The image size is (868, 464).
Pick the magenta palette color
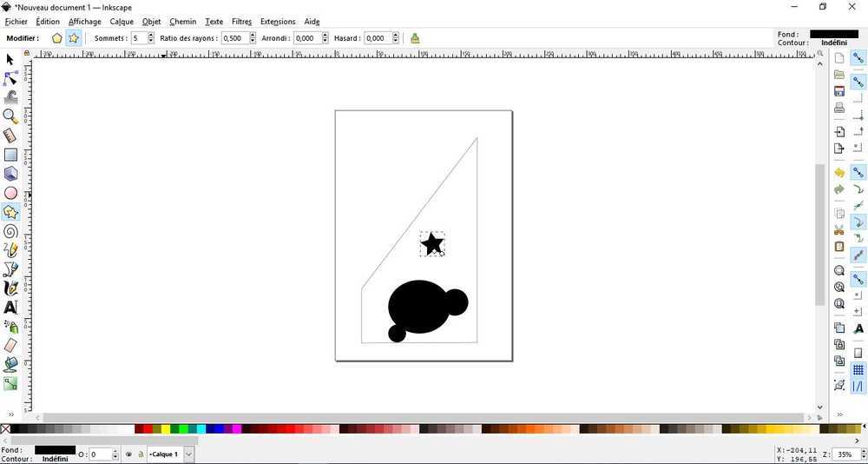[x=236, y=429]
